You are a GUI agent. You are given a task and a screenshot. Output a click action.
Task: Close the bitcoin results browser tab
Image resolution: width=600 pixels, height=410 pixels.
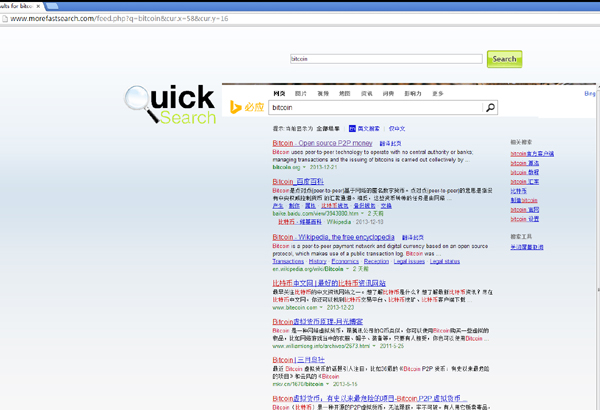(38, 6)
